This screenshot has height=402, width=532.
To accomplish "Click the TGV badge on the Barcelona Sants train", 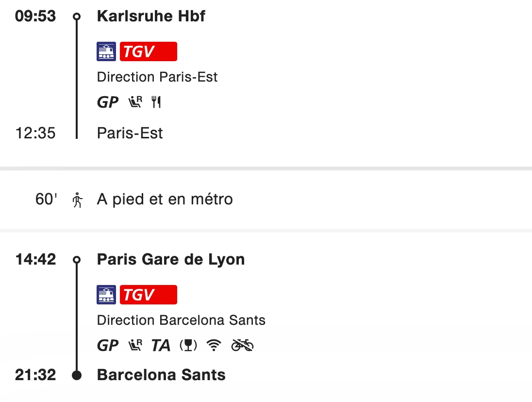I will click(148, 295).
